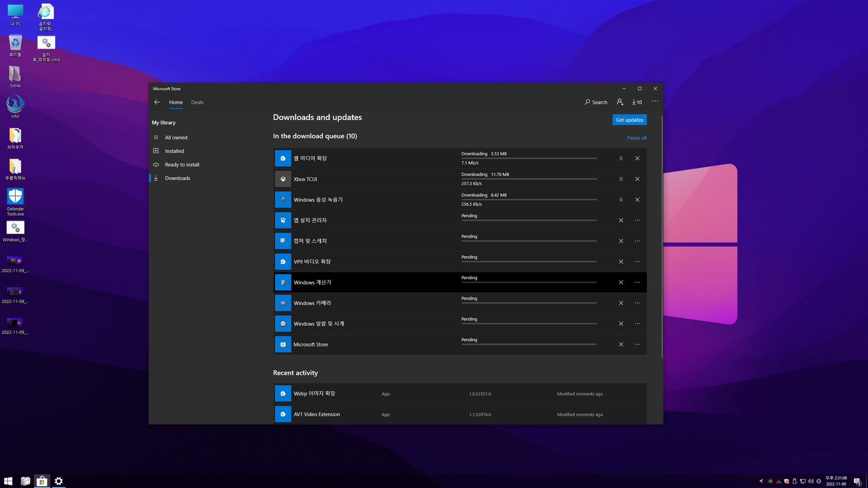Click Microsoft Store icon in taskbar
868x488 pixels.
pyautogui.click(x=42, y=481)
